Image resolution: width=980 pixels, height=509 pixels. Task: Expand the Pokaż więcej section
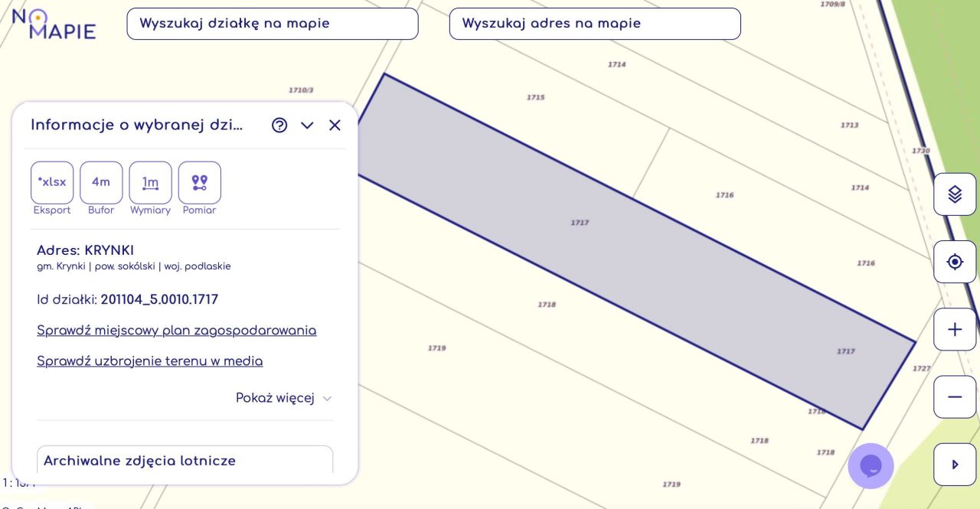tap(283, 398)
